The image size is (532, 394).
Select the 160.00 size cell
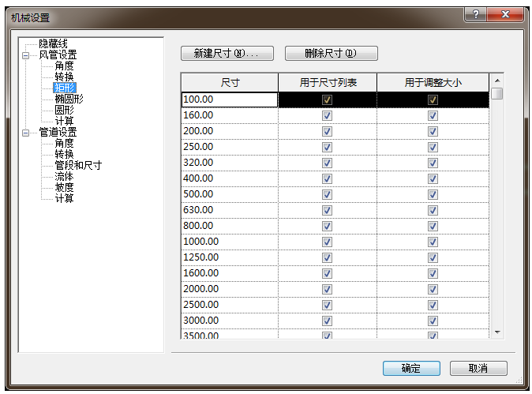(230, 115)
